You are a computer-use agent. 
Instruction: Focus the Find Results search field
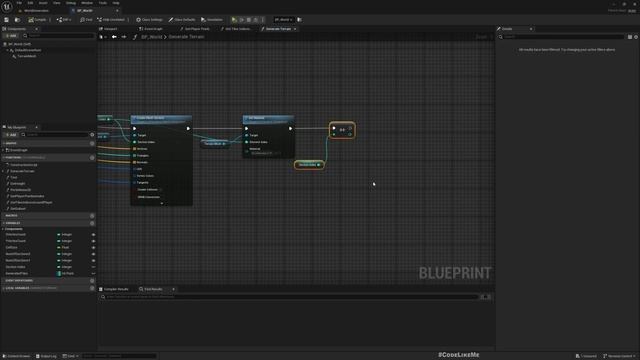pyautogui.click(x=289, y=297)
